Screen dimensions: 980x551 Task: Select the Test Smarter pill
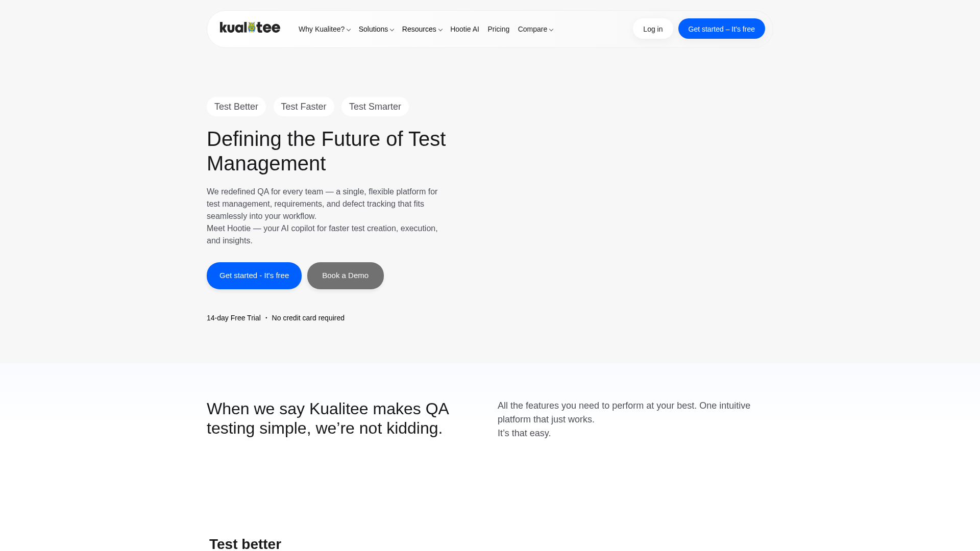coord(375,106)
